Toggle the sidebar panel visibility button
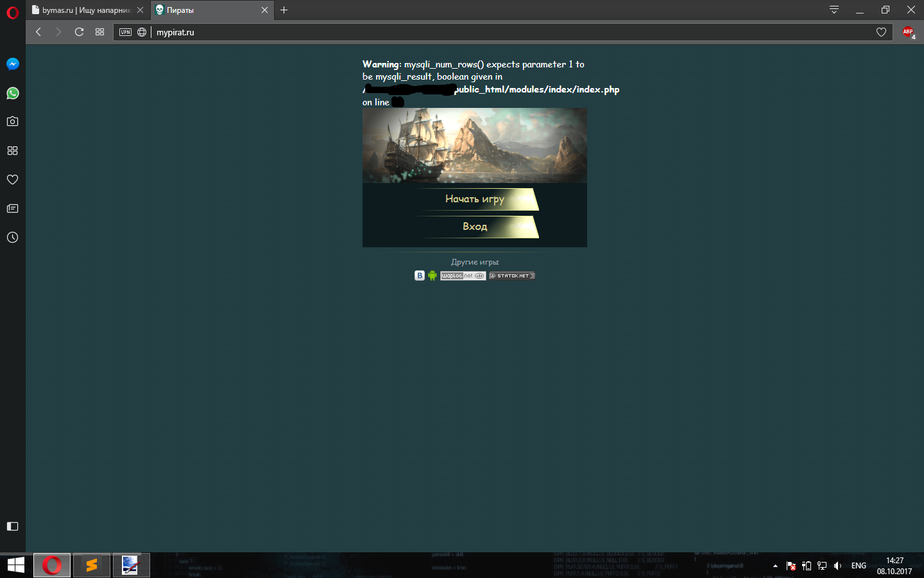This screenshot has width=924, height=578. (x=12, y=526)
